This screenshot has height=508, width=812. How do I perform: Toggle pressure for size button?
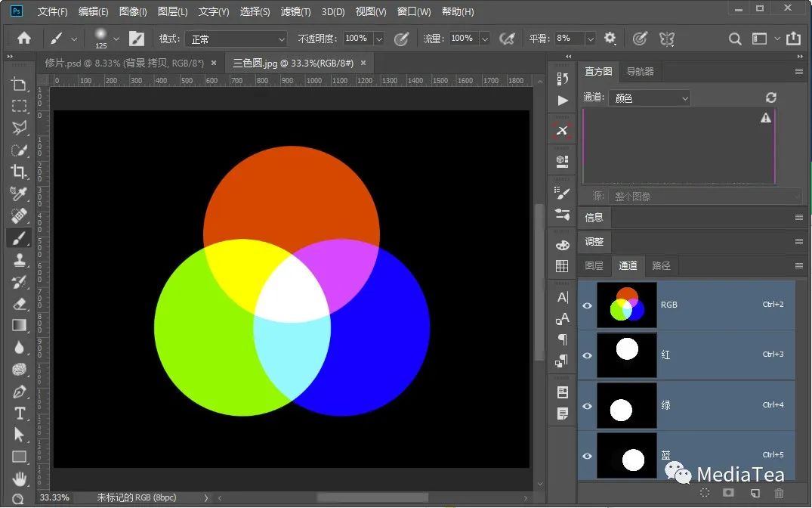[x=640, y=39]
